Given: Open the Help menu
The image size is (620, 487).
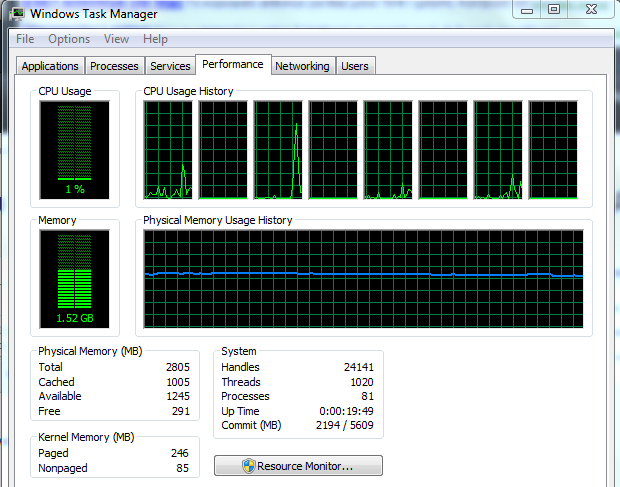Looking at the screenshot, I should tap(155, 39).
